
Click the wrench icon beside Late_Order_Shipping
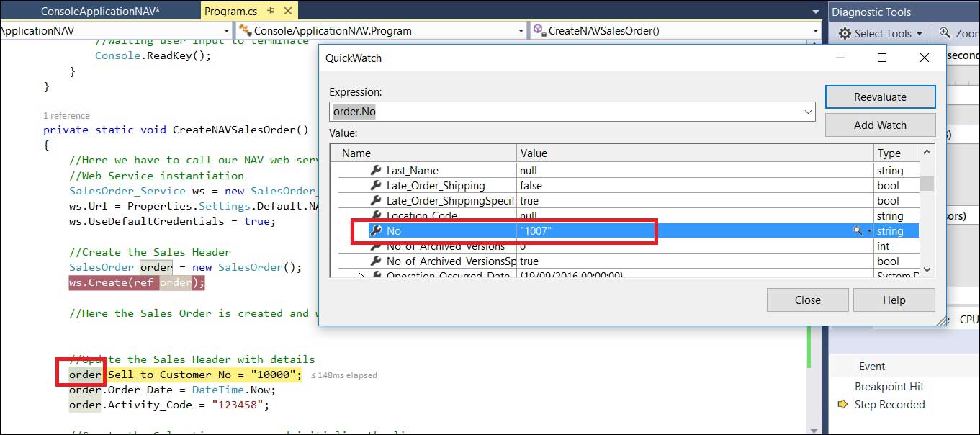375,186
